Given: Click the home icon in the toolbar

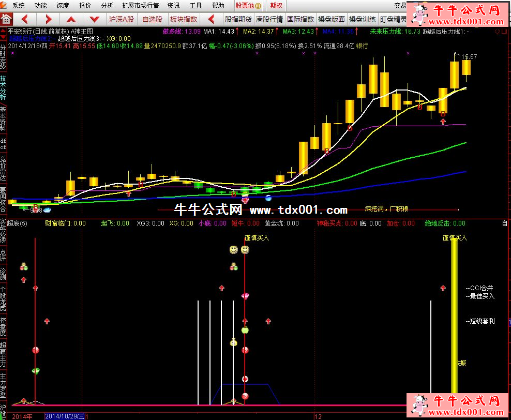Looking at the screenshot, I should [x=6, y=19].
